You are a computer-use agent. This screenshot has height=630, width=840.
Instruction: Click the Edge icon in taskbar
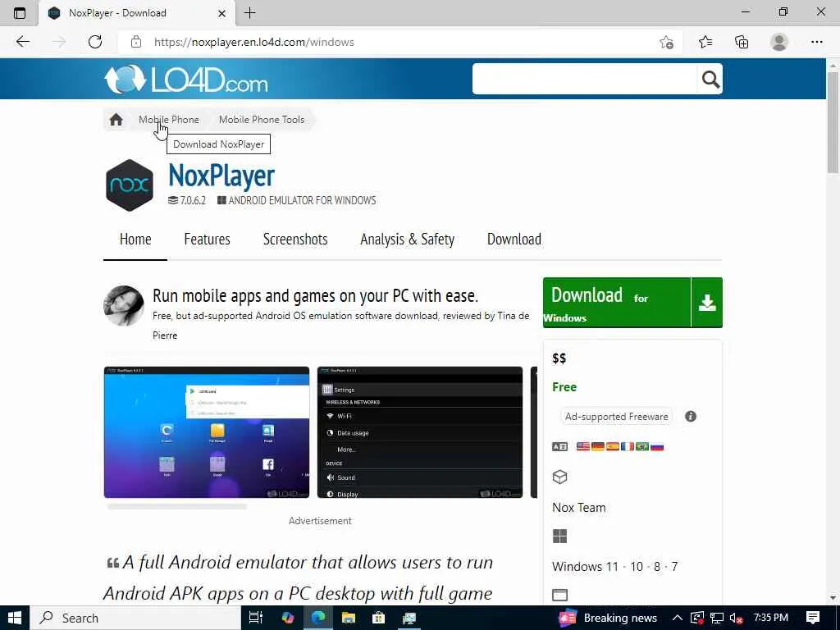pyautogui.click(x=317, y=618)
